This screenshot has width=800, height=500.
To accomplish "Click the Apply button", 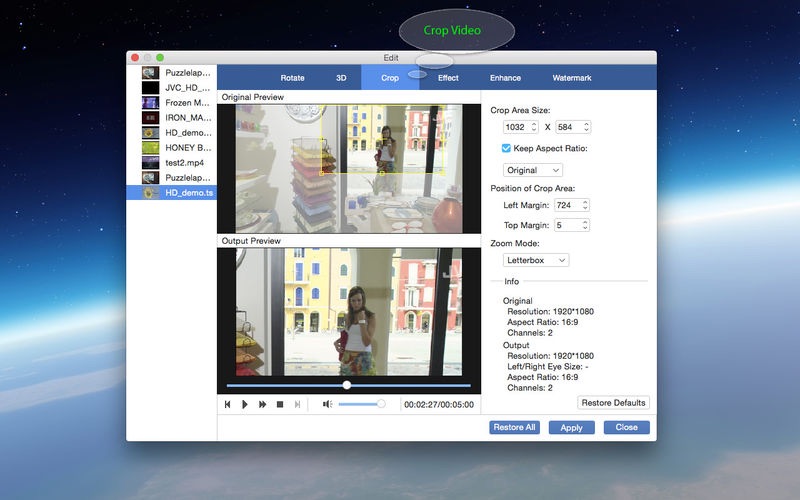I will [x=571, y=428].
